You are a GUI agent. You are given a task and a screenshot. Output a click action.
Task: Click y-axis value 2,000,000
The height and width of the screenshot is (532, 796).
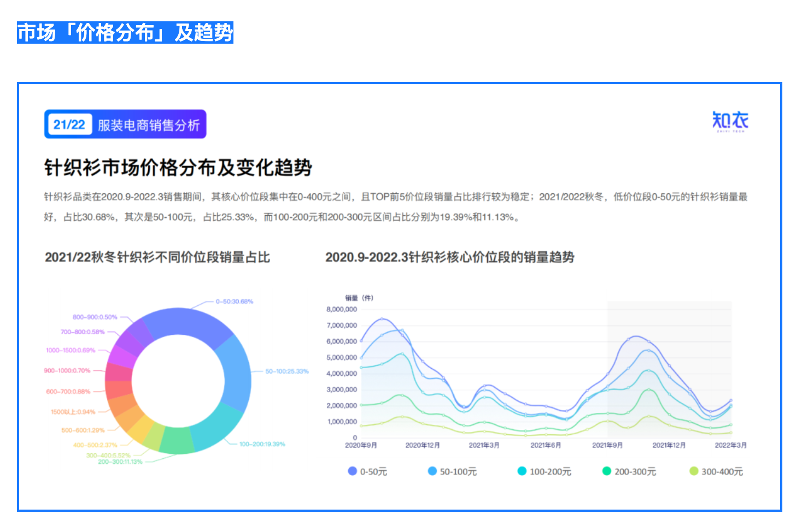click(x=342, y=406)
